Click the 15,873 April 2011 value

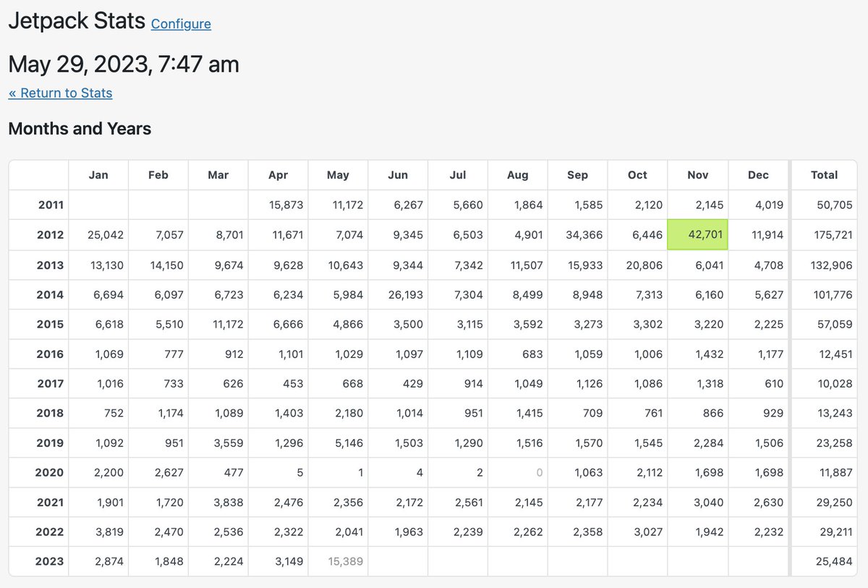point(286,205)
